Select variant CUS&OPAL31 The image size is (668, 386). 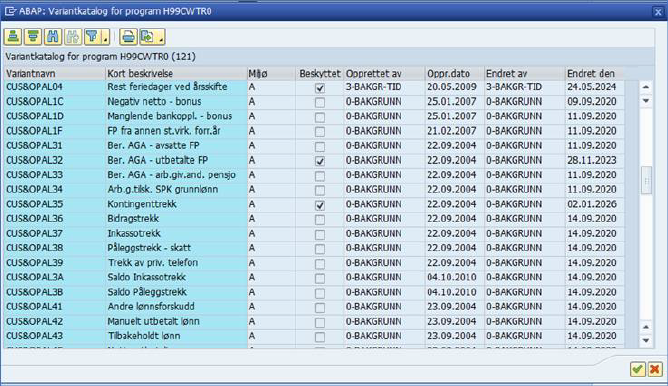(x=34, y=145)
